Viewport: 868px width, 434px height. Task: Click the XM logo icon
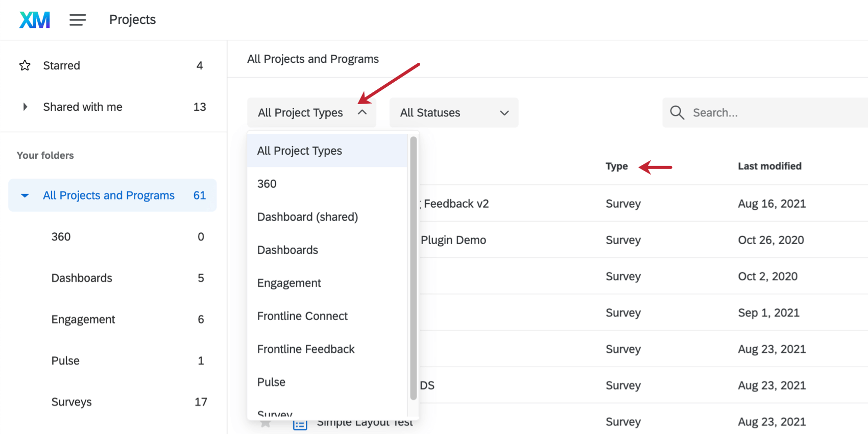[35, 20]
